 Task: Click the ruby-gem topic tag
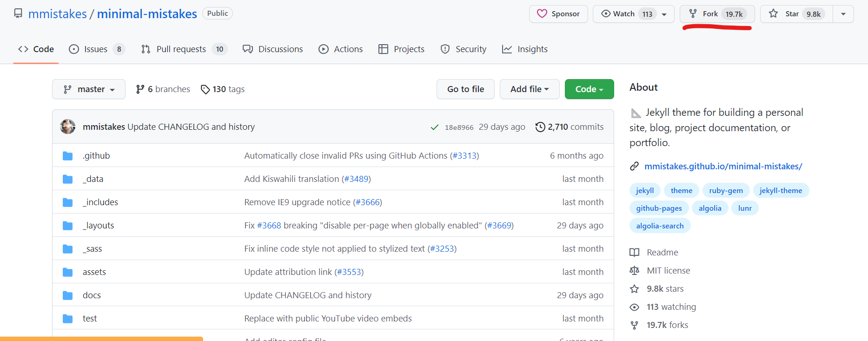pos(726,190)
